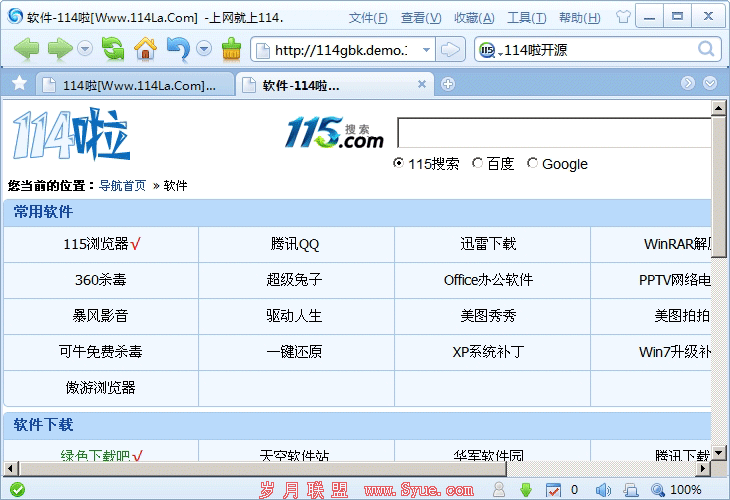Click the horizontal scrollbar thumb
Viewport: 730px width, 500px height.
(x=262, y=468)
